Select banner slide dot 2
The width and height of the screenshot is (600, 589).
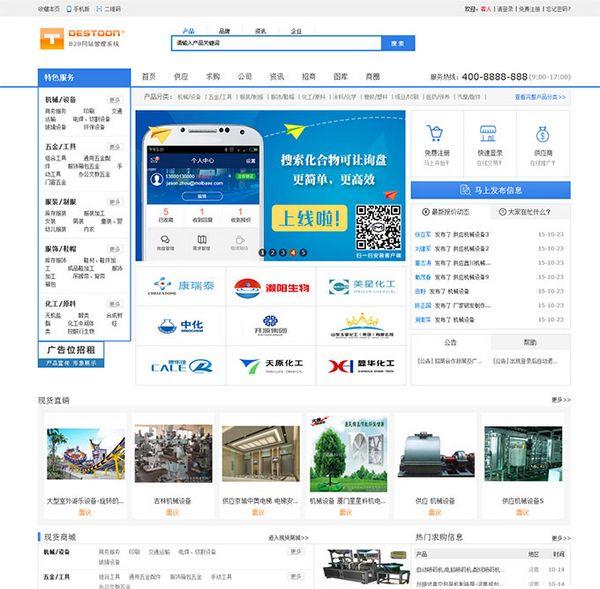click(x=272, y=253)
